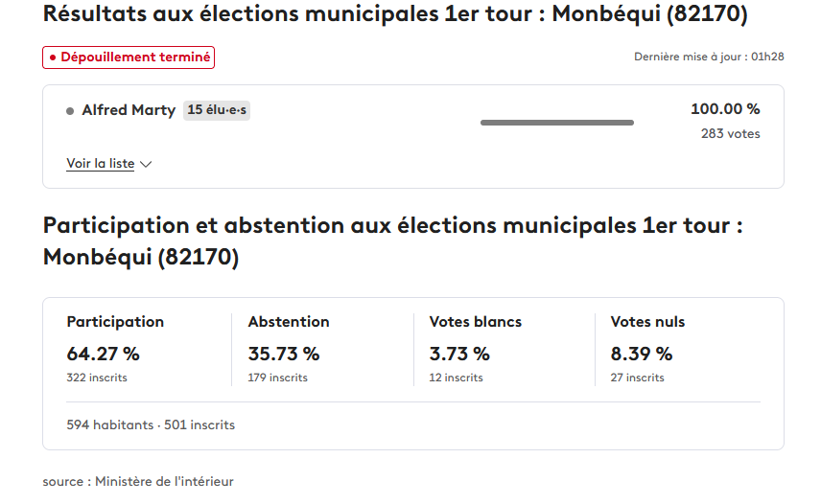Select the Votes blancs statistic label
The height and width of the screenshot is (504, 821).
click(x=476, y=322)
